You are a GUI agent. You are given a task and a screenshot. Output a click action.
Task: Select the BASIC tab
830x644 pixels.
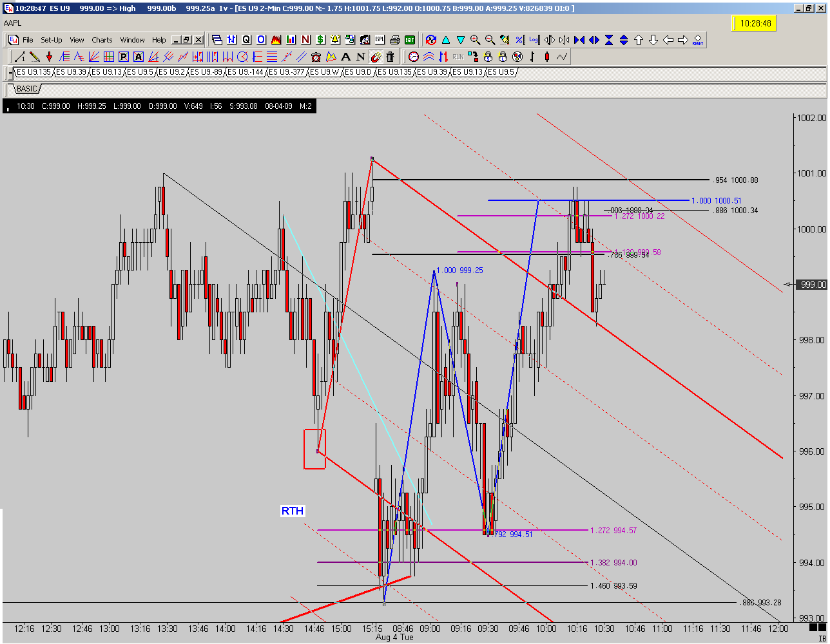(27, 89)
